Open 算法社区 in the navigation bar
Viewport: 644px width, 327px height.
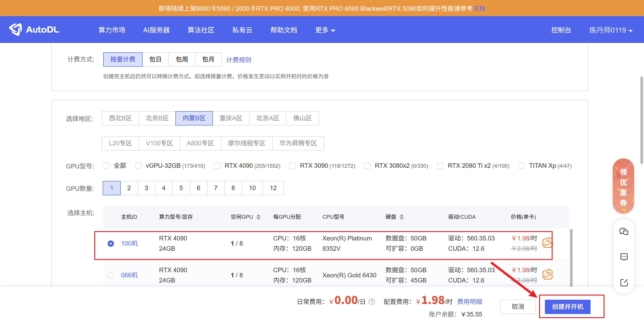[201, 30]
